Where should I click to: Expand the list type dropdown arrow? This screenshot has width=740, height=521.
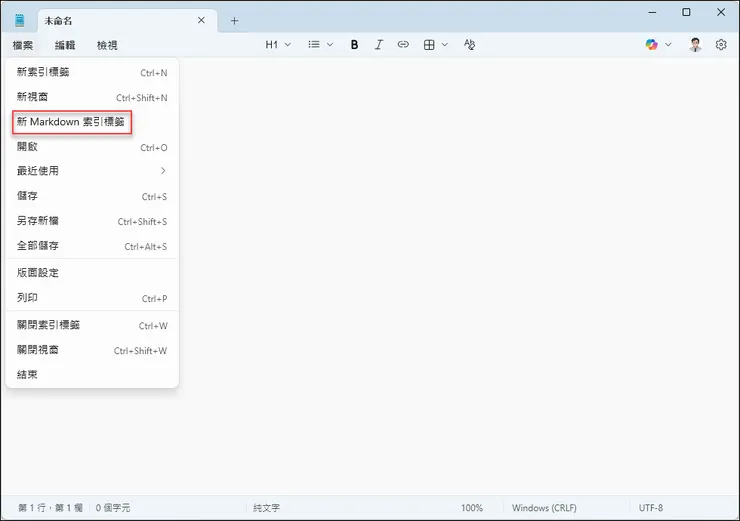coord(330,45)
